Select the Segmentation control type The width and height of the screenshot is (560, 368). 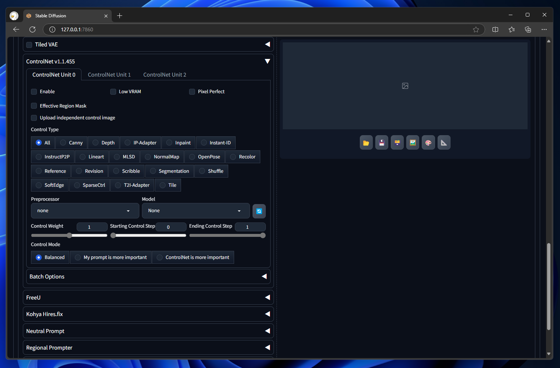tap(169, 171)
